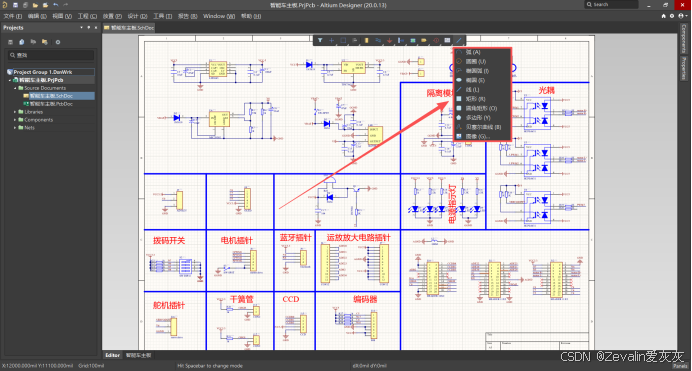The width and height of the screenshot is (692, 371).
Task: Choose 多边形 (Y) polygon option
Action: pos(482,118)
